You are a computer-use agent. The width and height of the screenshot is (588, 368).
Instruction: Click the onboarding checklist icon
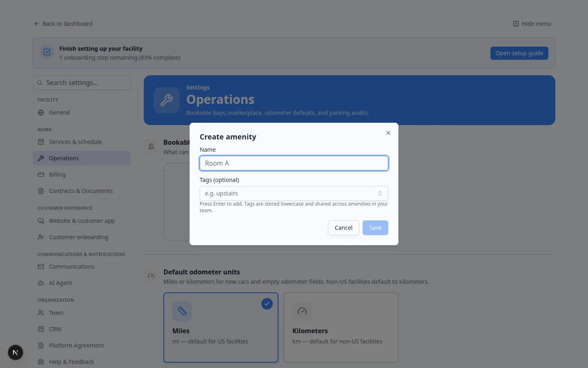[x=47, y=52]
